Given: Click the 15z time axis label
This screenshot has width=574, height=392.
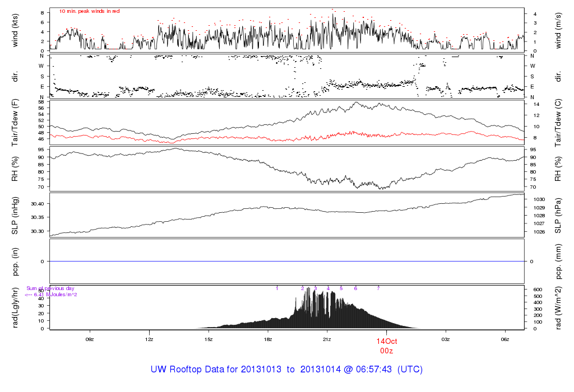Looking at the screenshot, I should pos(209,339).
